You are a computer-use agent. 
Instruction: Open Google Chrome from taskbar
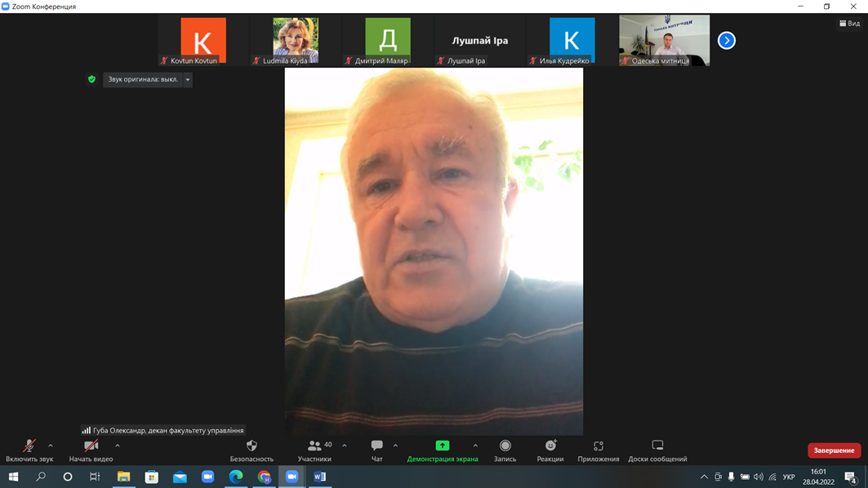(264, 477)
